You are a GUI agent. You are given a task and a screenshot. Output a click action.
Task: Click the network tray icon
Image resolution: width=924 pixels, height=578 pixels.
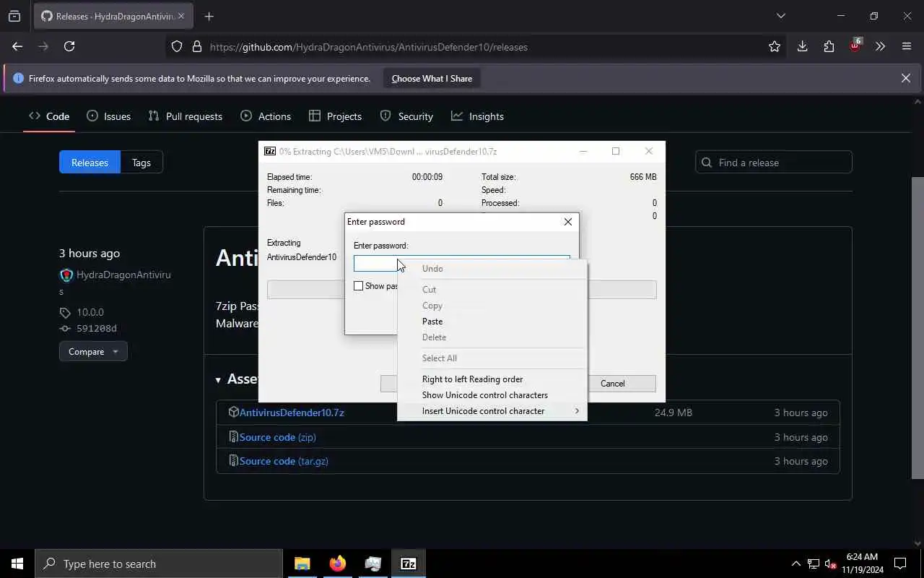click(x=814, y=564)
